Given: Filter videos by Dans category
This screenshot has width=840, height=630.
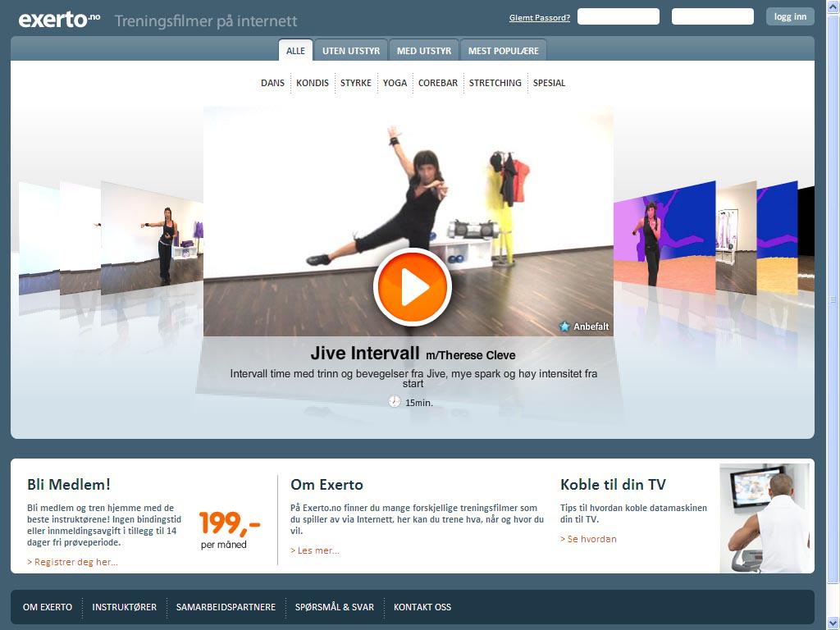Looking at the screenshot, I should tap(272, 83).
